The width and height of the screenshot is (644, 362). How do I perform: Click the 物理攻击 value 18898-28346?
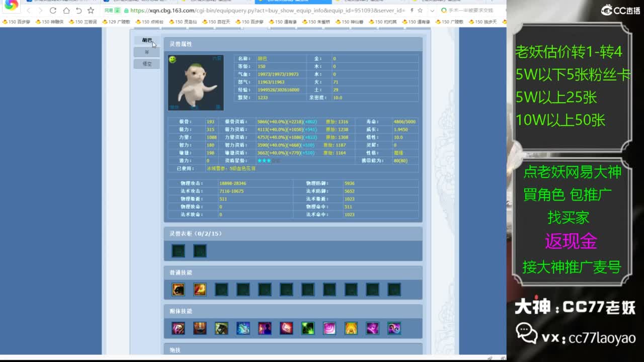[x=232, y=184]
